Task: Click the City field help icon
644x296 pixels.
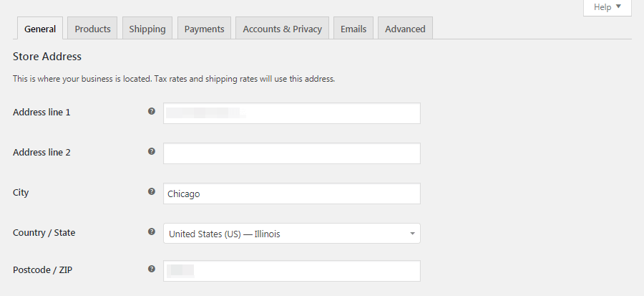Action: tap(151, 192)
